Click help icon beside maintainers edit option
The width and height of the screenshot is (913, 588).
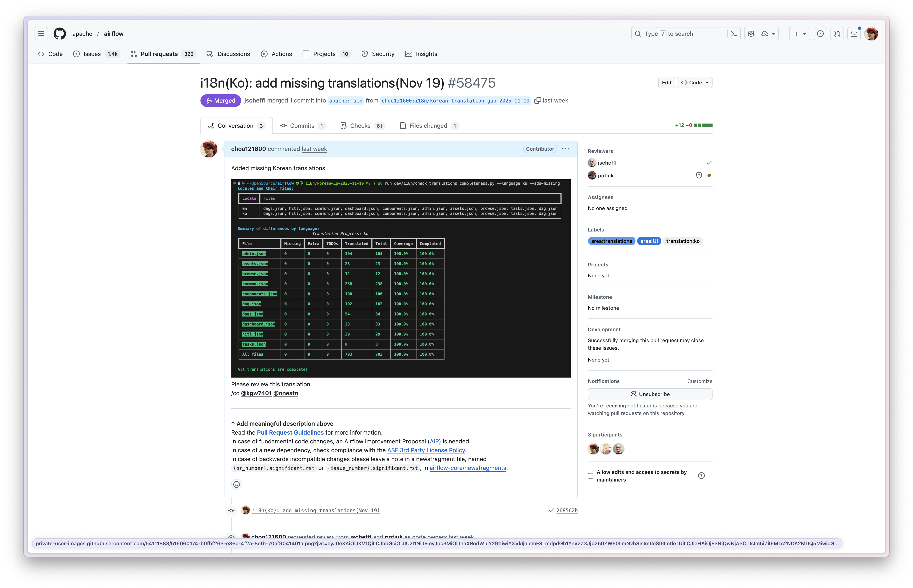[701, 476]
